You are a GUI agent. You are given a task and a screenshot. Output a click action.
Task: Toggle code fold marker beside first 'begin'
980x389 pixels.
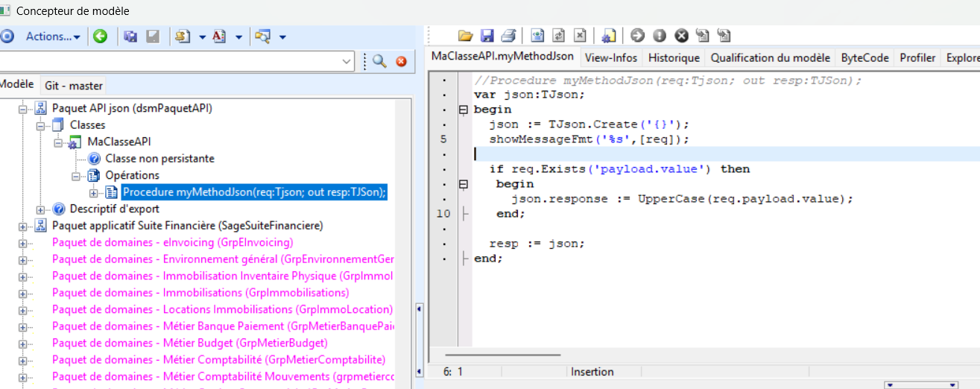463,110
